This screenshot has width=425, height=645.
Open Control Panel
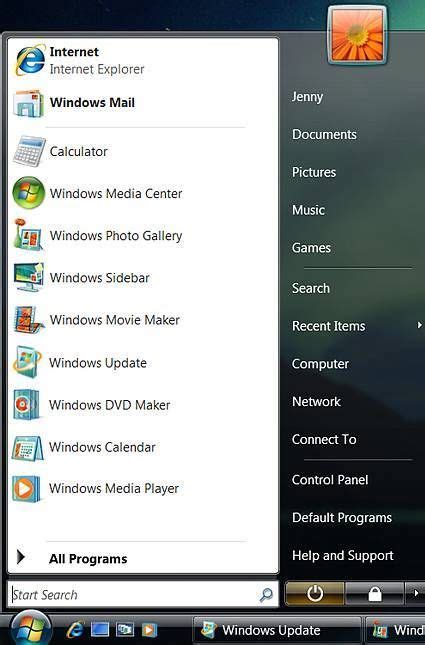pyautogui.click(x=330, y=480)
